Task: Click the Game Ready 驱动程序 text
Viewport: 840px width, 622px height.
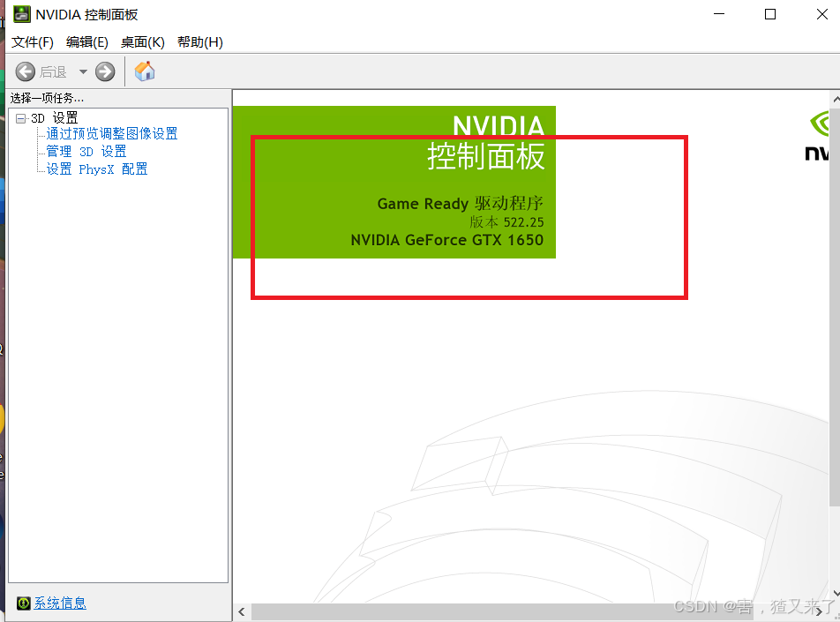Action: 461,204
